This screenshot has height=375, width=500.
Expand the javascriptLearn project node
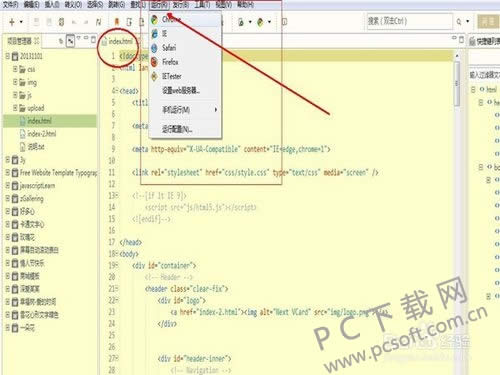7,185
